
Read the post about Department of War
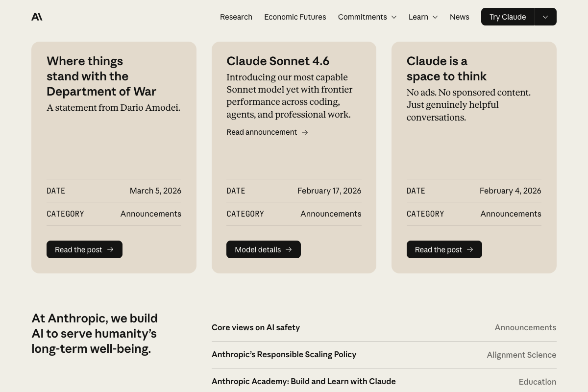click(x=84, y=249)
